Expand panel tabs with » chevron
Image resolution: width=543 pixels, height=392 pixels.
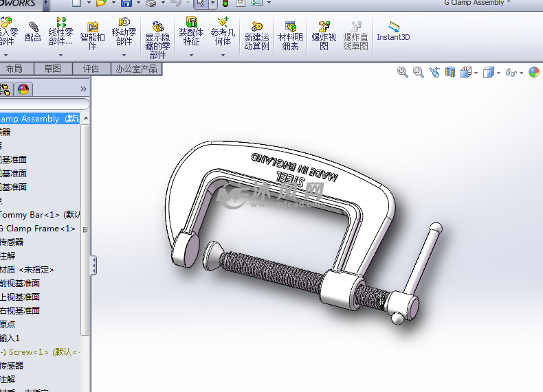[83, 89]
